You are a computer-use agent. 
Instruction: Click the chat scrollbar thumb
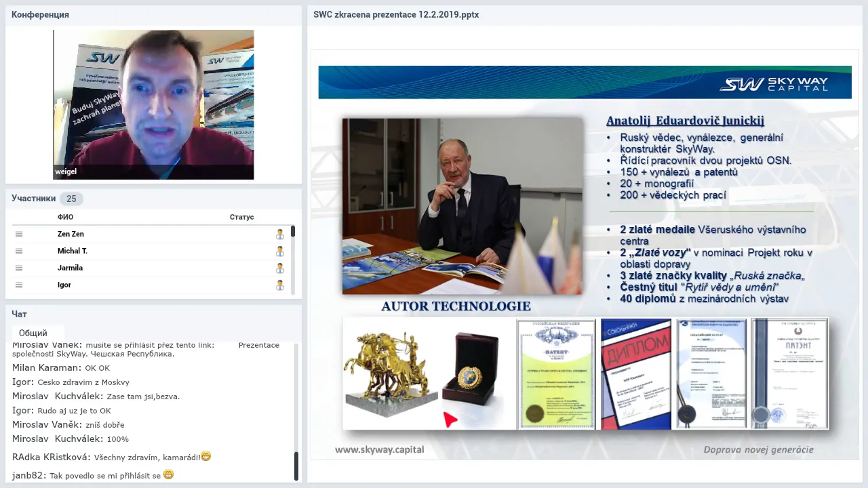pos(296,466)
